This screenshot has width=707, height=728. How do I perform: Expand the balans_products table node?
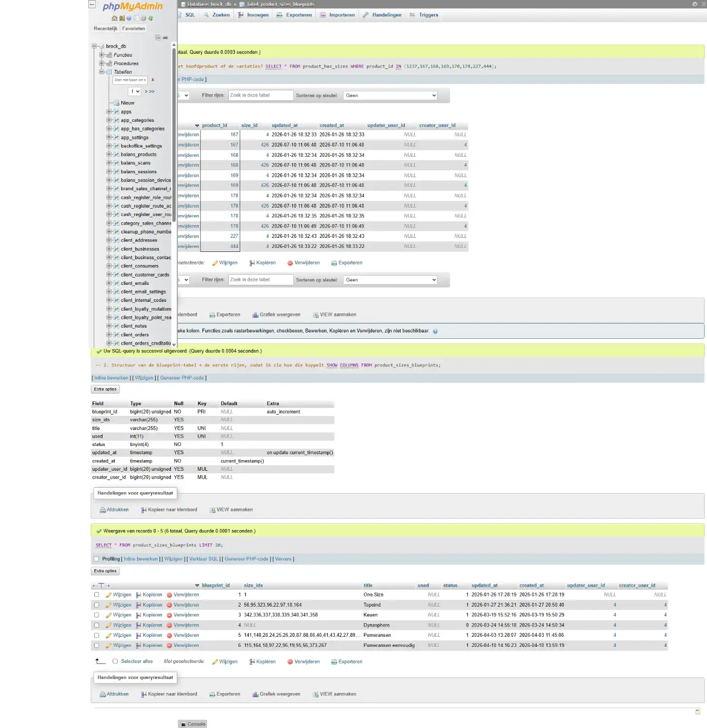(109, 155)
